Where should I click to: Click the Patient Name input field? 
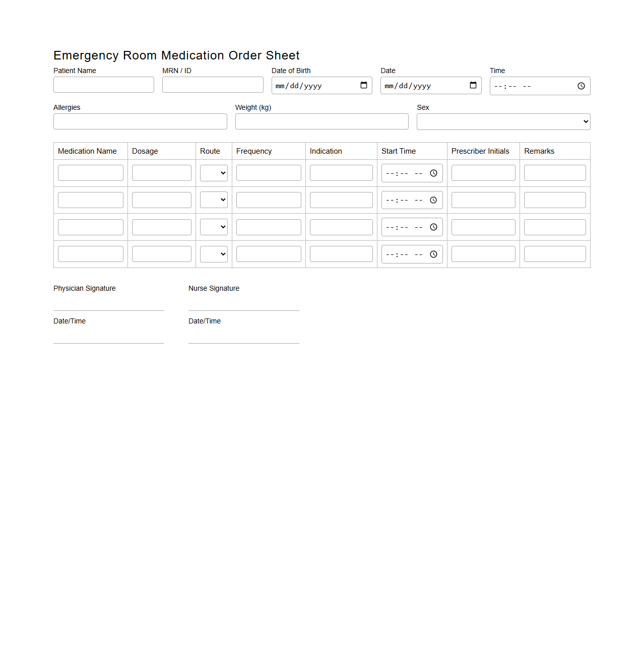[x=103, y=85]
